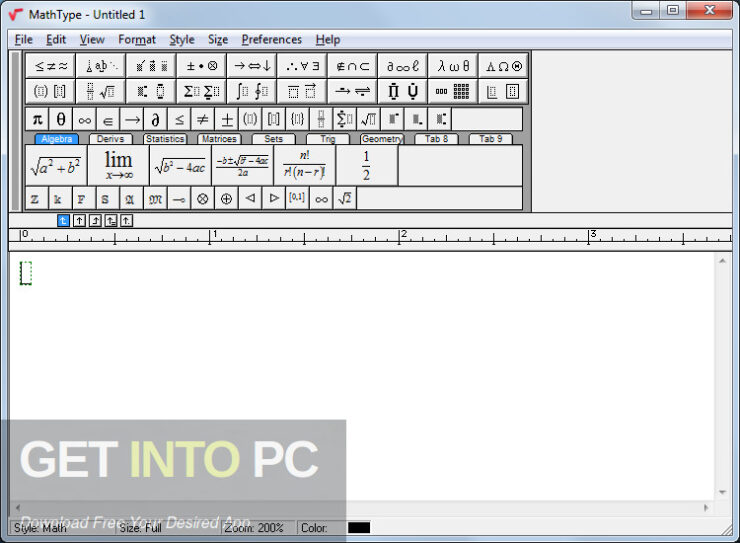
Task: Open the Preferences menu
Action: coord(271,40)
